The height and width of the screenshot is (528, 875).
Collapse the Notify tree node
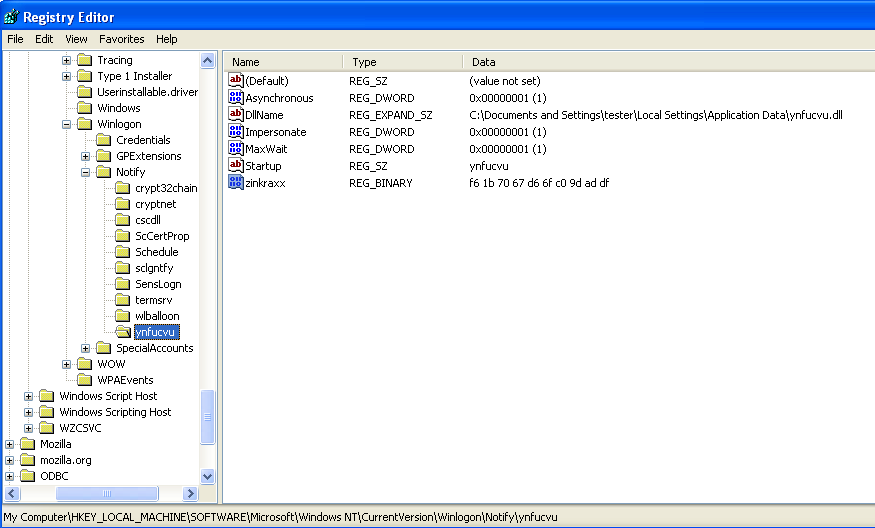click(x=86, y=172)
